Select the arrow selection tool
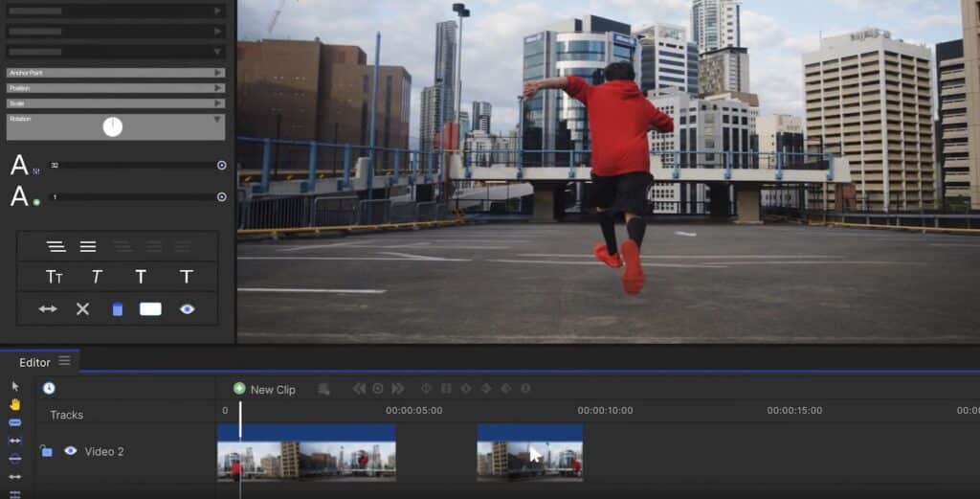The image size is (980, 499). 14,386
